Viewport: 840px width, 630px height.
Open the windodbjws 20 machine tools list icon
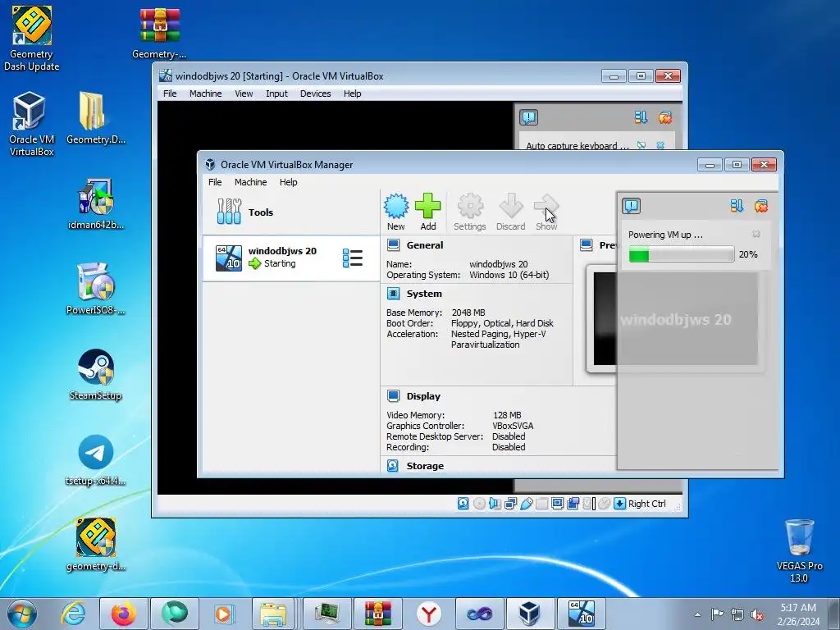[353, 258]
